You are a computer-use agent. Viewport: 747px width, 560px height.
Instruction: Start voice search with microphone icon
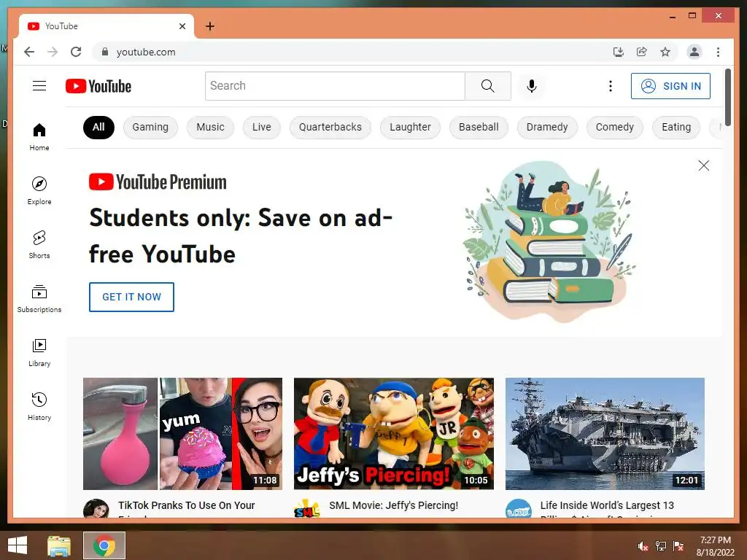532,86
